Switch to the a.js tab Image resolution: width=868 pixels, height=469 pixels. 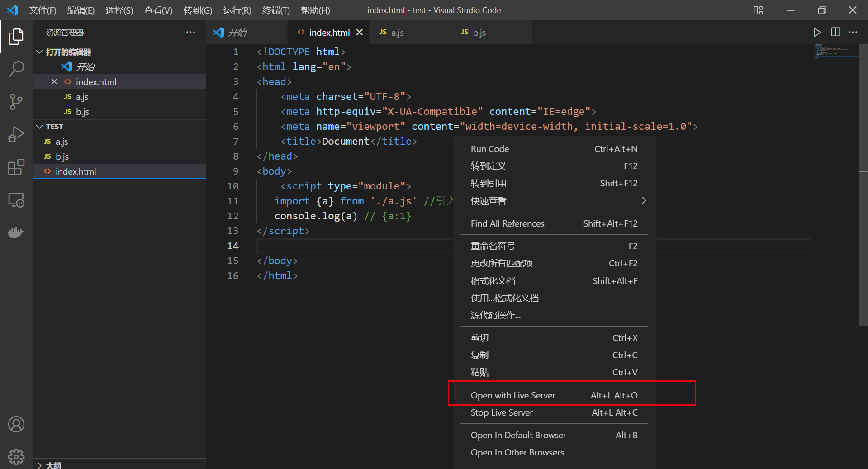(396, 32)
